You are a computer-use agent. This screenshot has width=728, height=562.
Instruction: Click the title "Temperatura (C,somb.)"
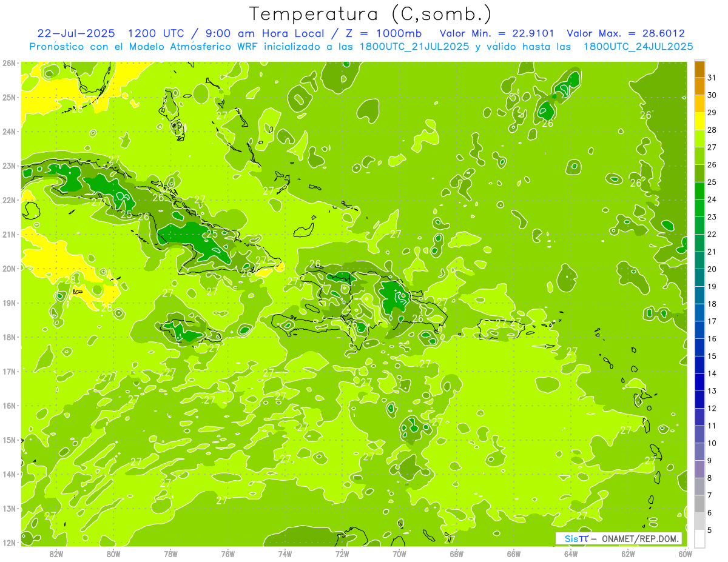(x=371, y=14)
